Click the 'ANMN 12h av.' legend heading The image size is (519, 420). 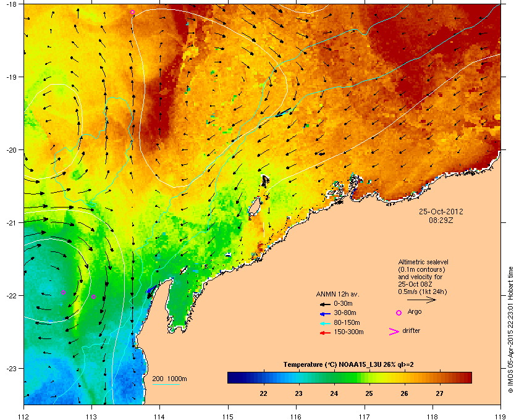(337, 294)
